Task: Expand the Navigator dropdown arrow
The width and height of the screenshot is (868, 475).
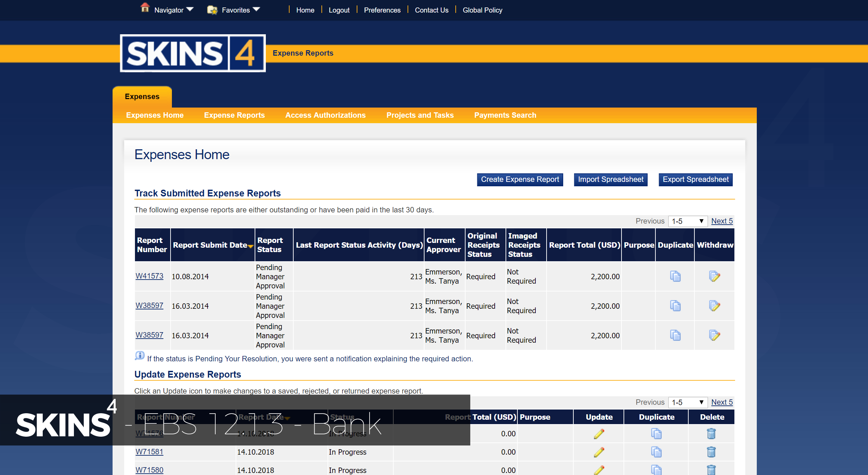Action: tap(190, 9)
